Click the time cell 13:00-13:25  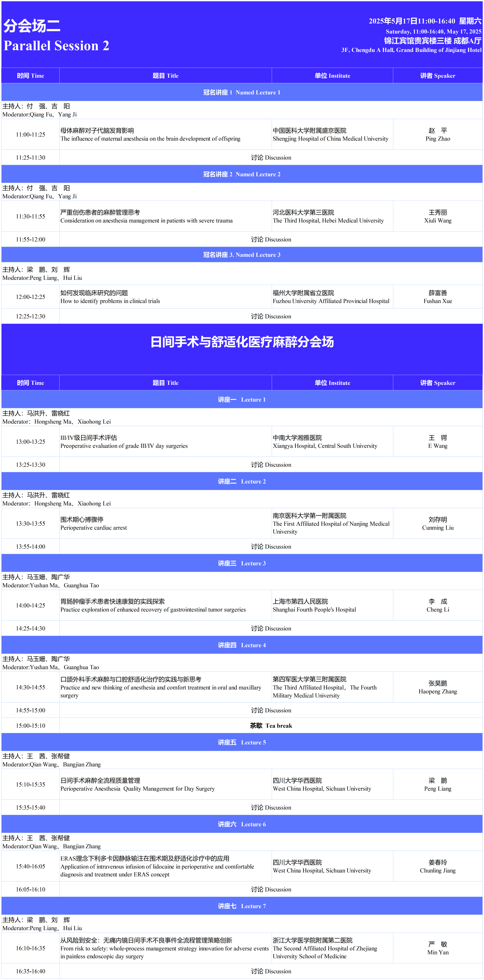coord(31,442)
